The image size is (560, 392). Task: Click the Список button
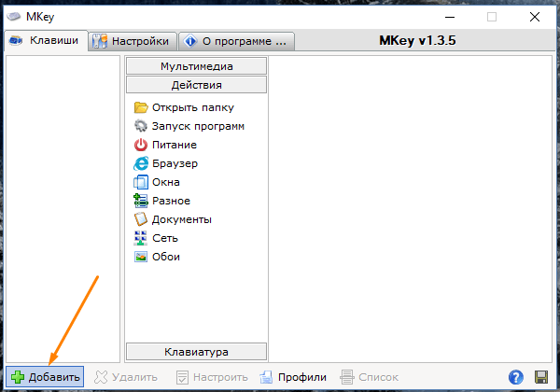point(369,377)
